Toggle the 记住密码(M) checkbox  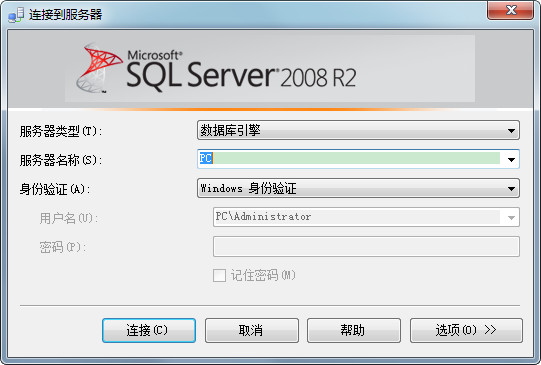tap(219, 275)
